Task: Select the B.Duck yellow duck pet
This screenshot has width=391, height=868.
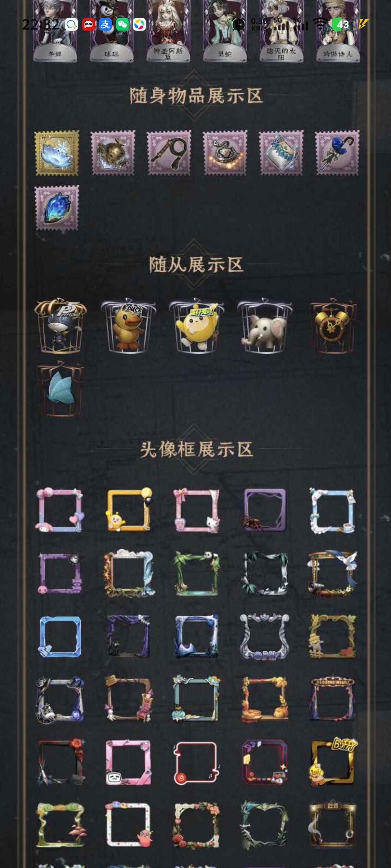Action: [128, 325]
